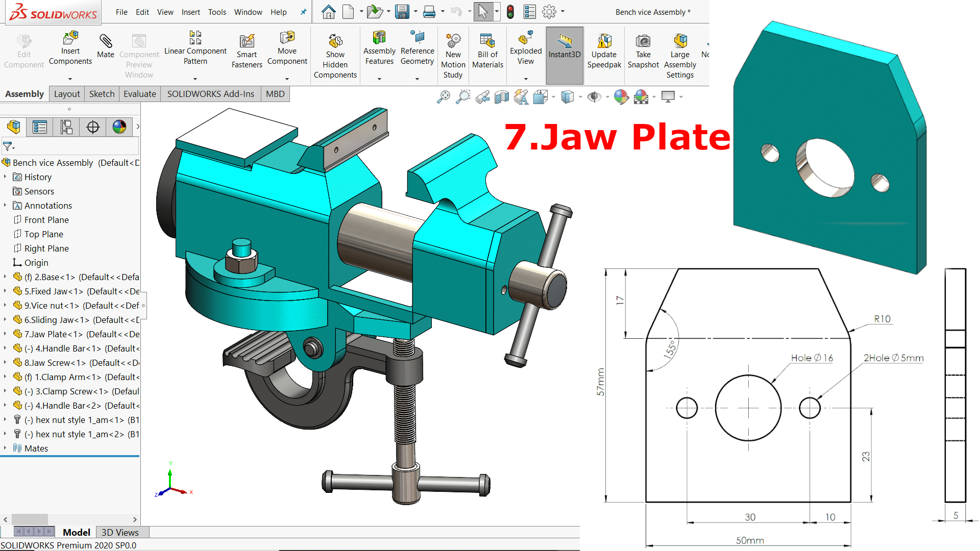Click the Mate paperclip icon

[105, 41]
